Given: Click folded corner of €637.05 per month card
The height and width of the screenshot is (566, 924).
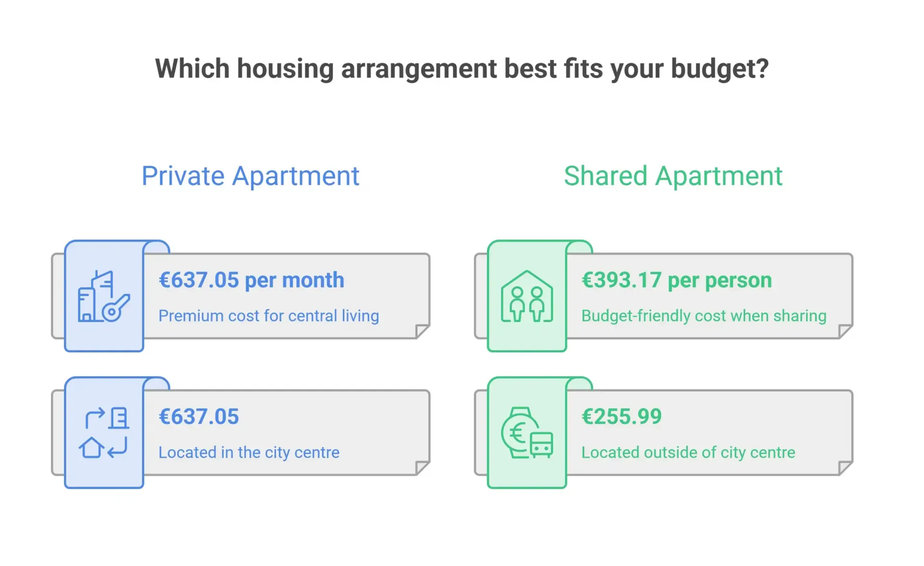Looking at the screenshot, I should (422, 331).
